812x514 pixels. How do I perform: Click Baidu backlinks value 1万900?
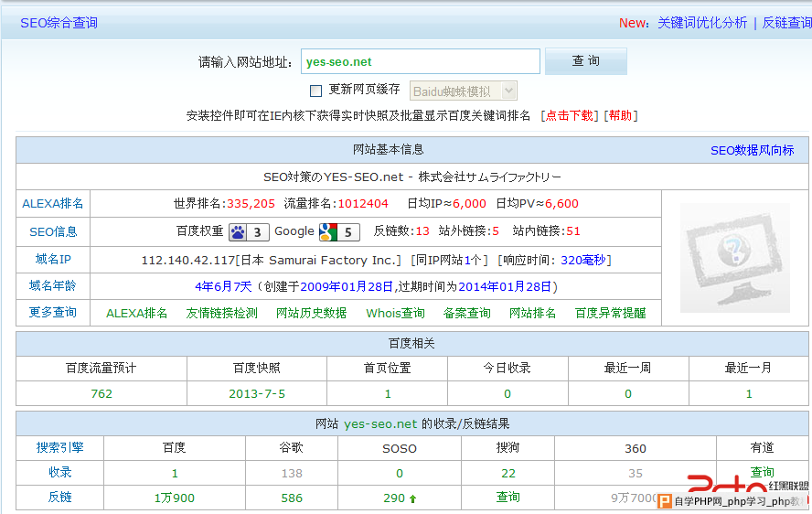point(175,498)
